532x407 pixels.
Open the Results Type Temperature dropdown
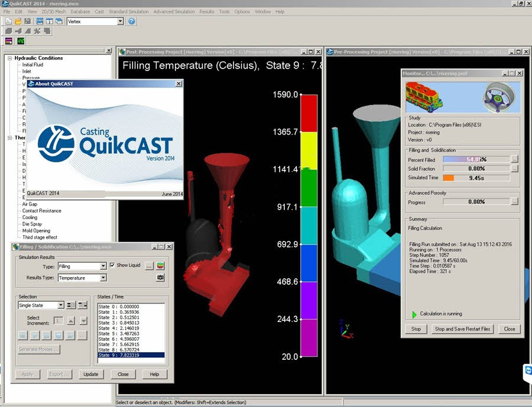tap(103, 278)
